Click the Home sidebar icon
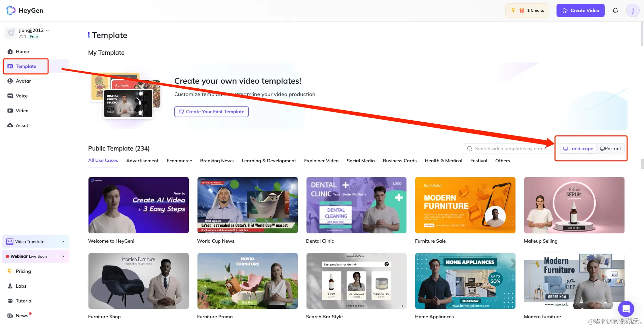644x327 pixels. tap(10, 51)
